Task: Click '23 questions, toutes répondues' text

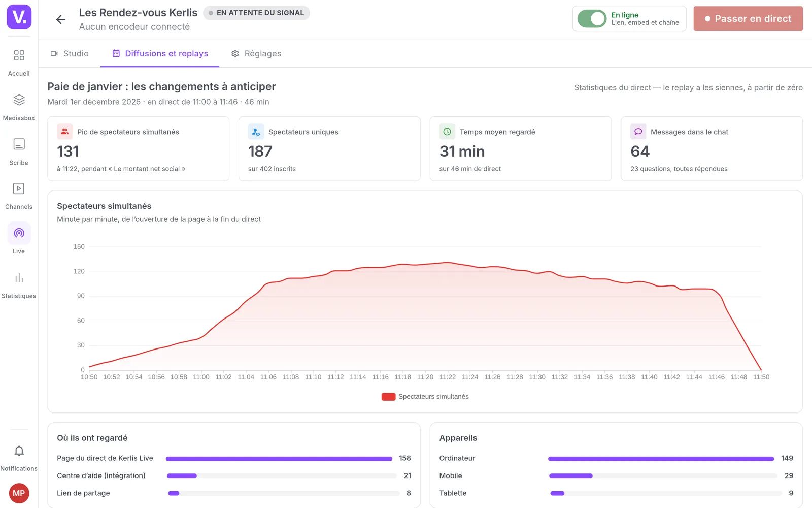Action: click(x=679, y=169)
